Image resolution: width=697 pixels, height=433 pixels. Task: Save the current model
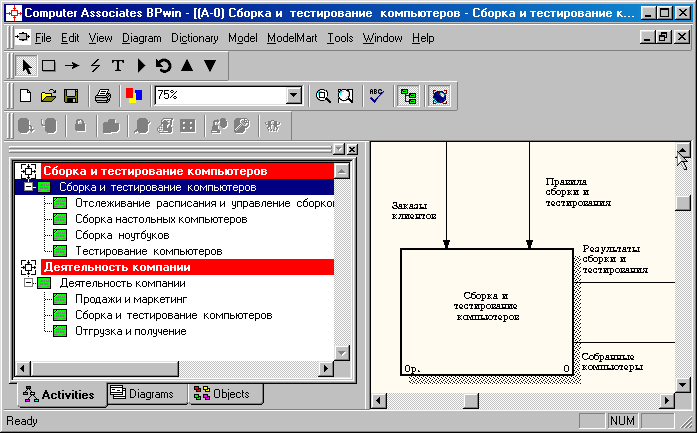[x=71, y=96]
